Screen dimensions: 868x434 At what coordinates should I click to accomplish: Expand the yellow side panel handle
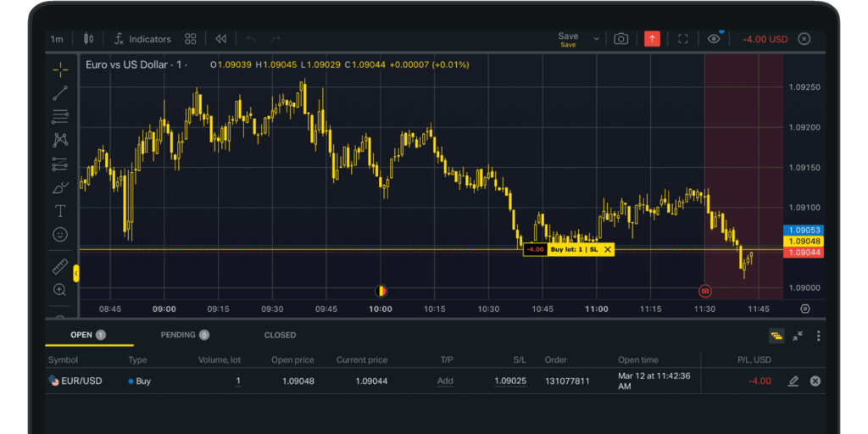76,273
